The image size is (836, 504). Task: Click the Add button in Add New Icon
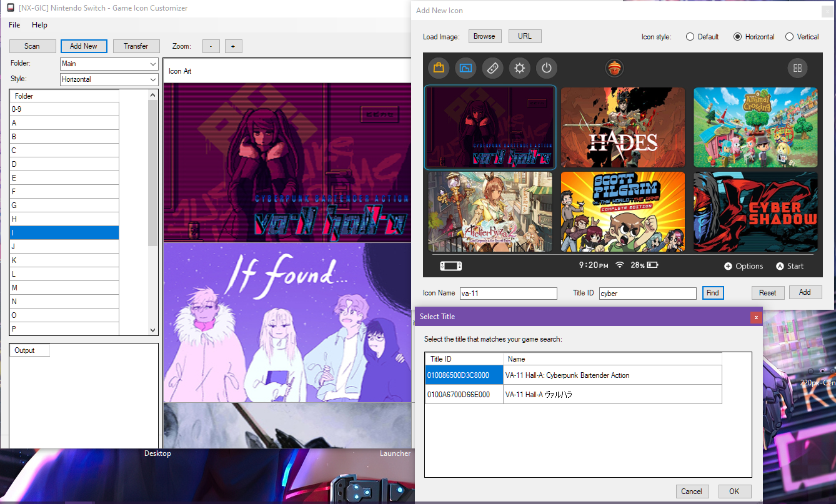[x=805, y=292]
